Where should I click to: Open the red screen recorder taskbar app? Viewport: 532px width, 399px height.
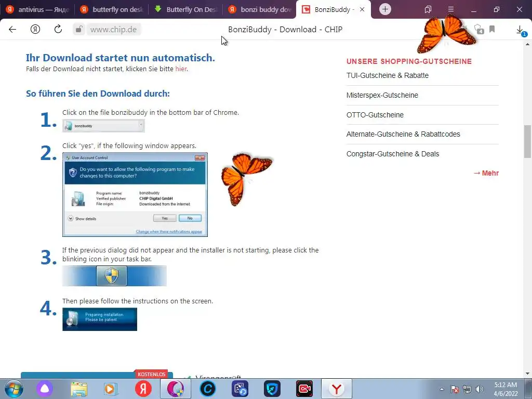click(304, 389)
